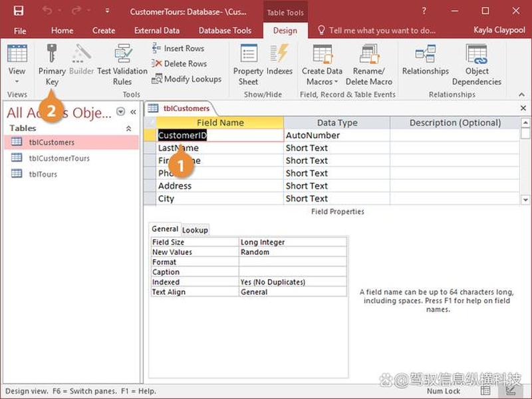Open the File menu
The width and height of the screenshot is (532, 399).
20,31
